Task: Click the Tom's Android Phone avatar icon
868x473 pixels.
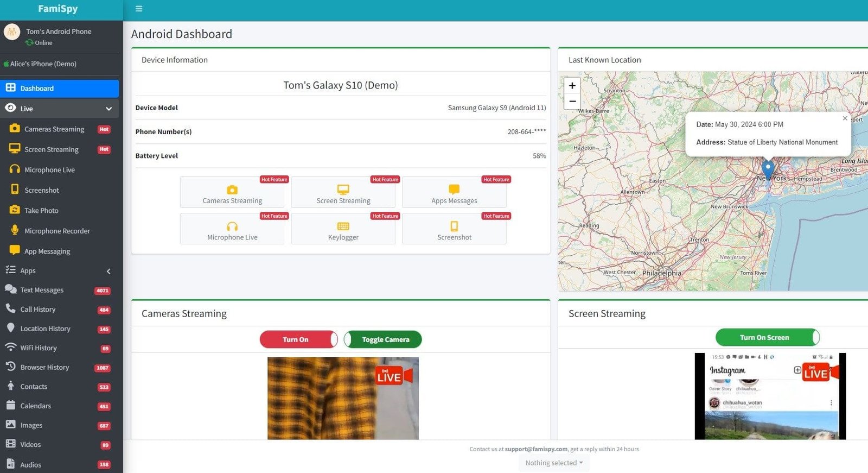Action: (x=12, y=32)
